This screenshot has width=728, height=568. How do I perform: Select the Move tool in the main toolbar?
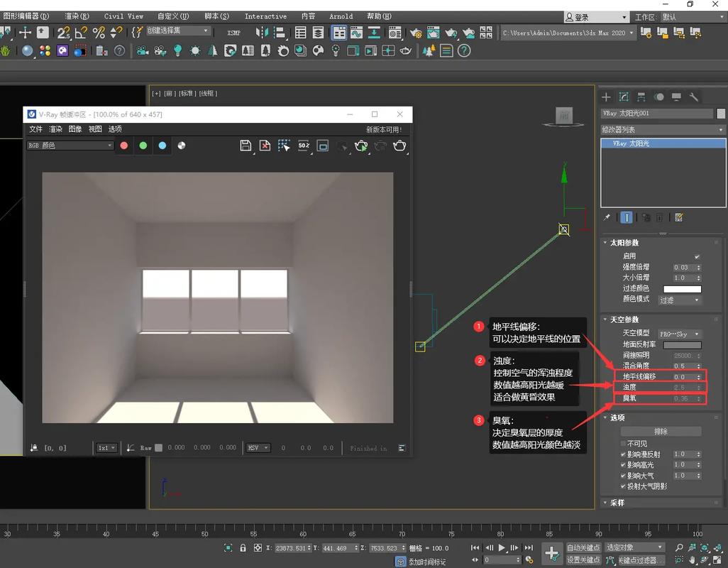point(23,32)
